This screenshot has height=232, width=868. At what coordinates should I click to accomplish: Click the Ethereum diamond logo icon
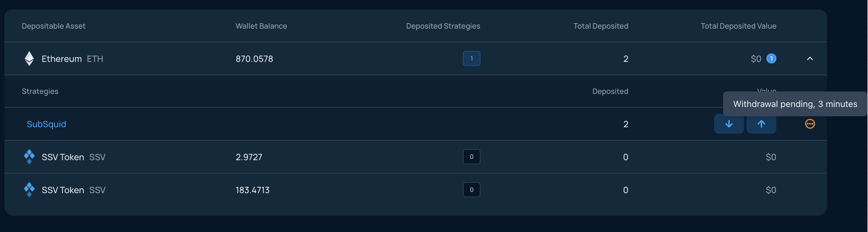(x=29, y=58)
